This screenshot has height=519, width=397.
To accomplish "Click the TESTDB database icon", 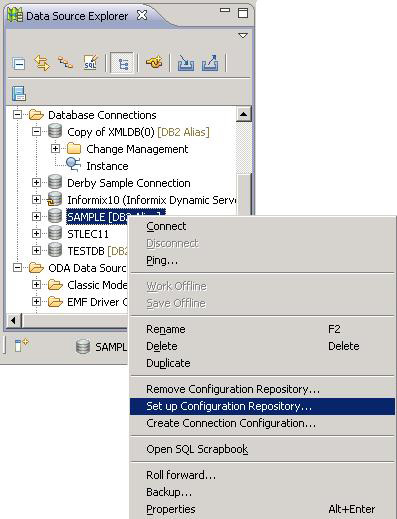I will tap(55, 250).
